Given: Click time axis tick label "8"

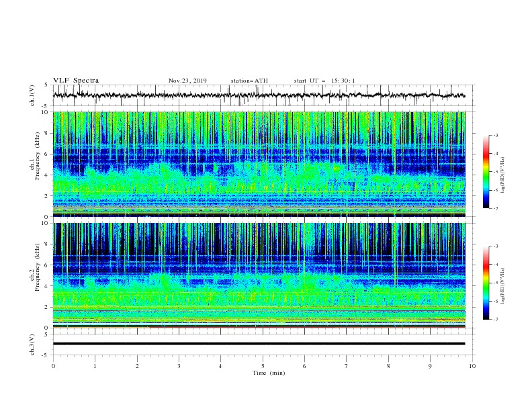Looking at the screenshot, I should (x=388, y=366).
